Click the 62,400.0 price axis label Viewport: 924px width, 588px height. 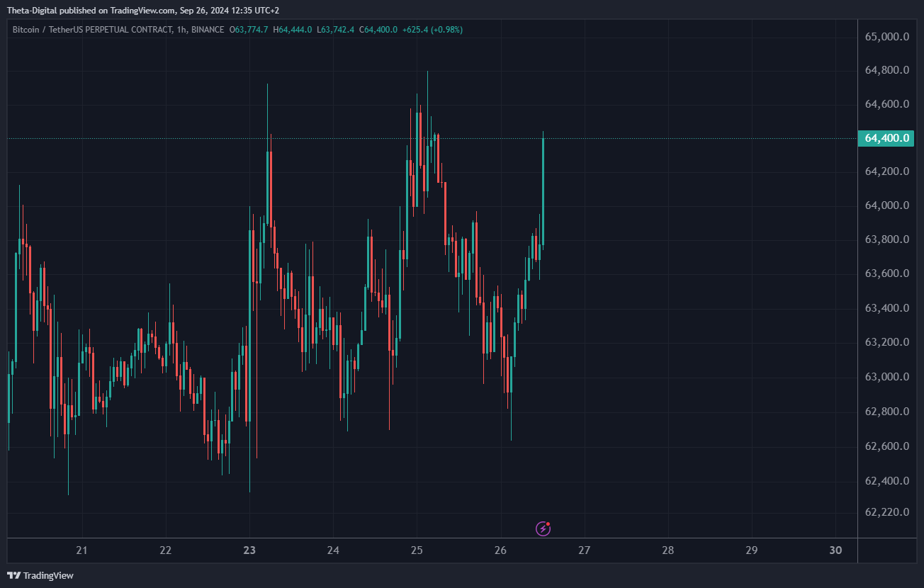click(x=886, y=481)
